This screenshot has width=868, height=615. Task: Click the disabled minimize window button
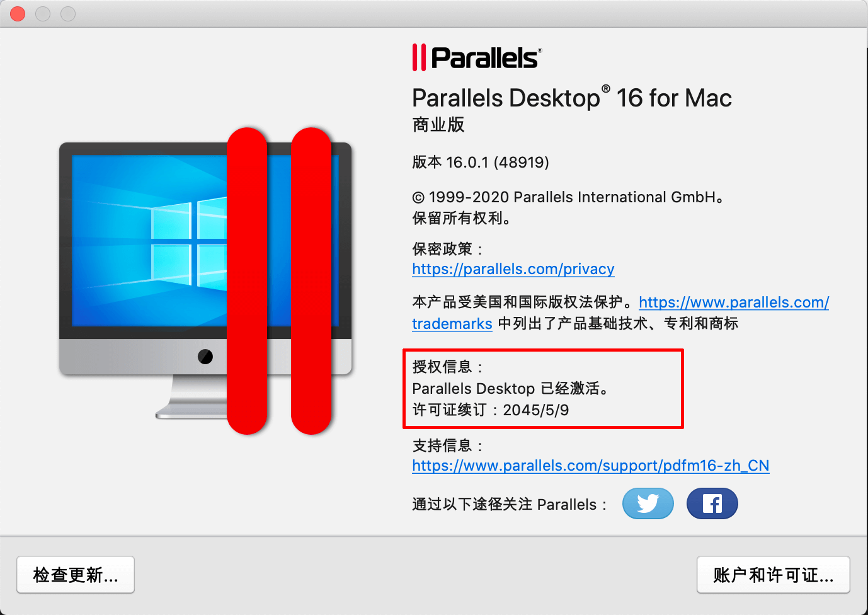pyautogui.click(x=43, y=13)
